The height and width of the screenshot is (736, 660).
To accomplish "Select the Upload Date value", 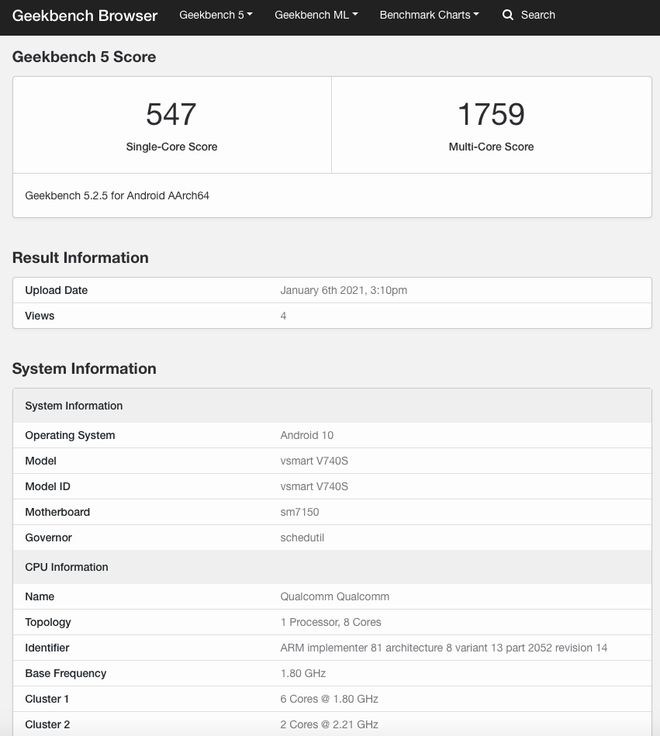I will [343, 290].
